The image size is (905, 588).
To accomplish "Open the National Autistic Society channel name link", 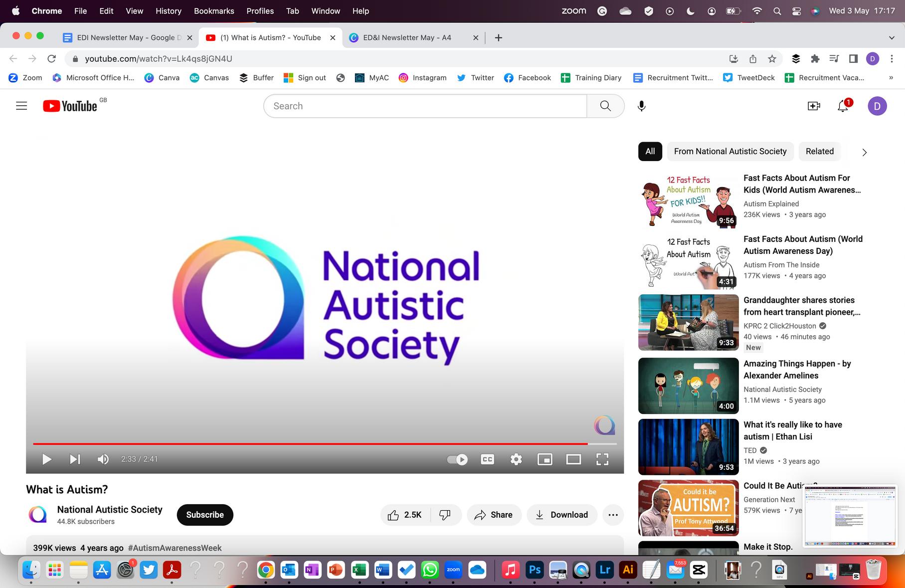I will click(x=110, y=509).
